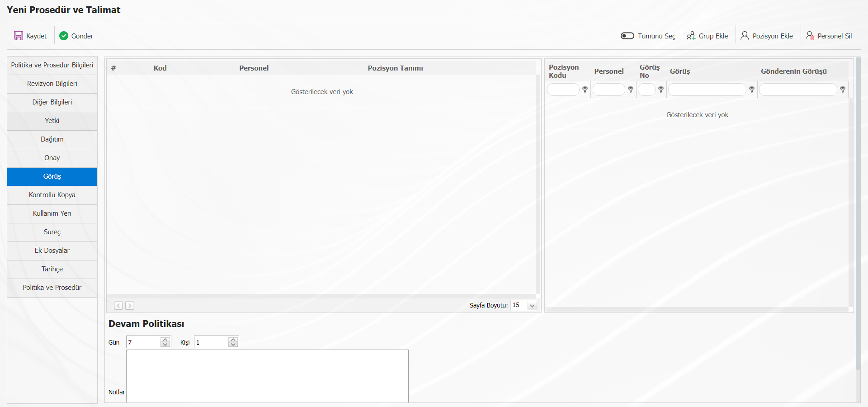The width and height of the screenshot is (868, 407).
Task: Open the Kullanım Yeri tab
Action: [52, 213]
